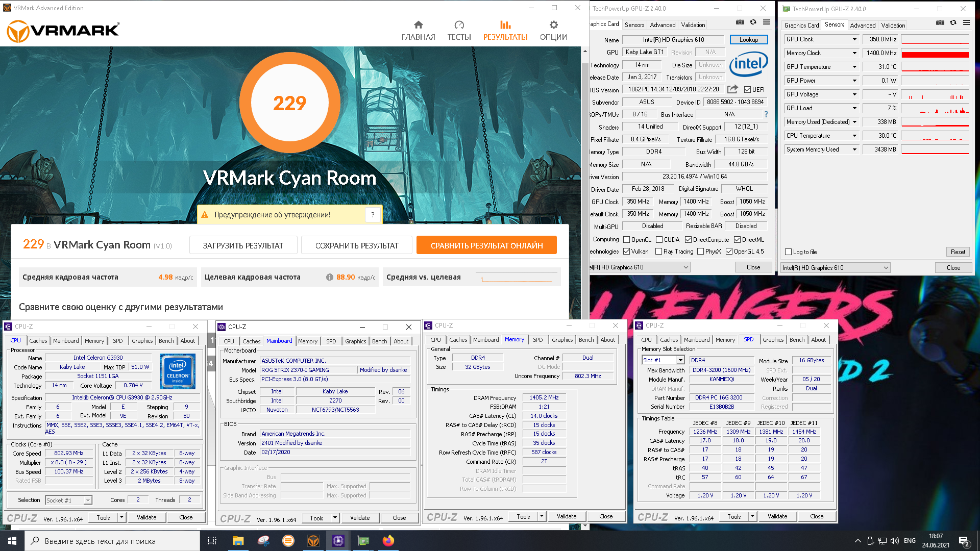Expand the GPU Temperature sensor dropdown
The width and height of the screenshot is (980, 551).
click(854, 67)
